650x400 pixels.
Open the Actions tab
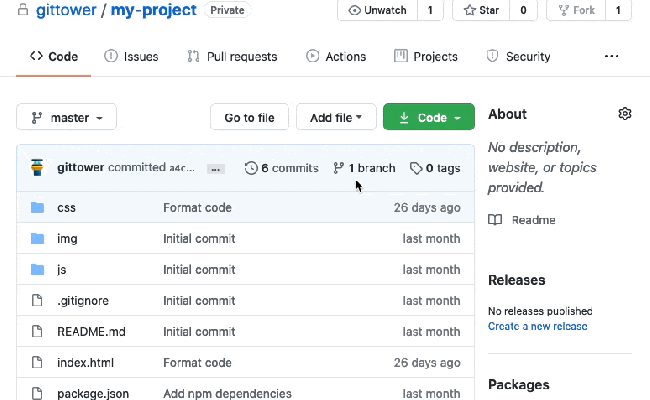(x=336, y=56)
